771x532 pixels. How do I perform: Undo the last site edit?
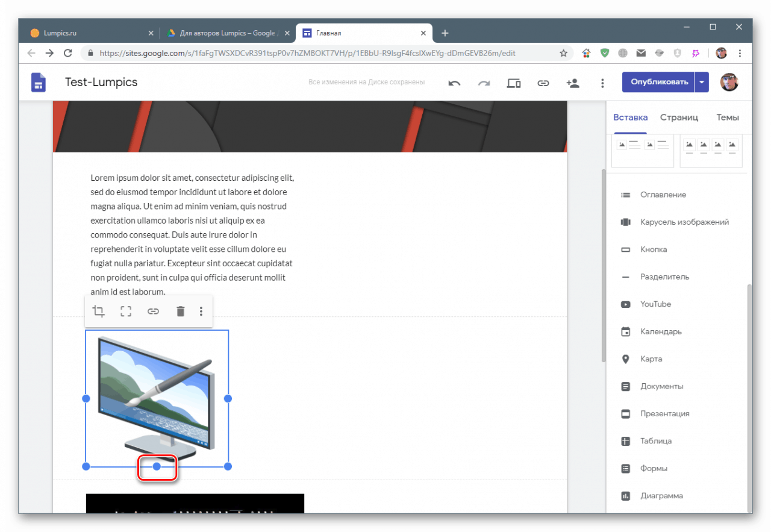click(454, 83)
